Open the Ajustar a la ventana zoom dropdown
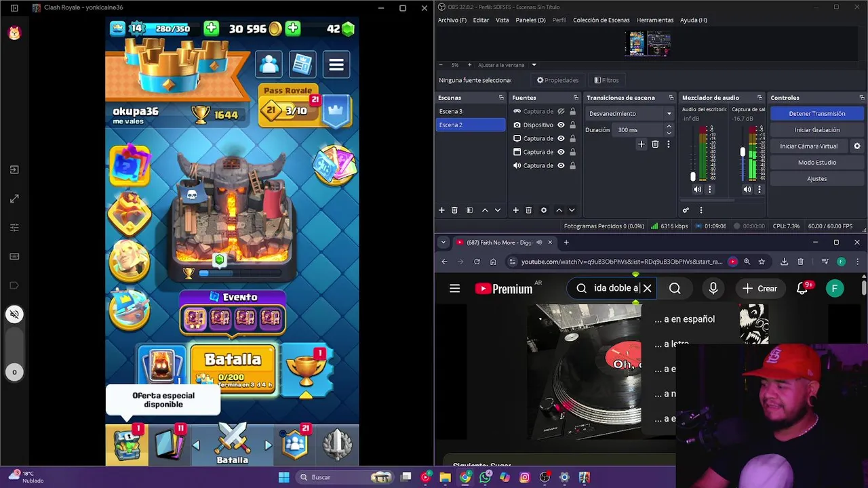This screenshot has width=868, height=488. [507, 65]
